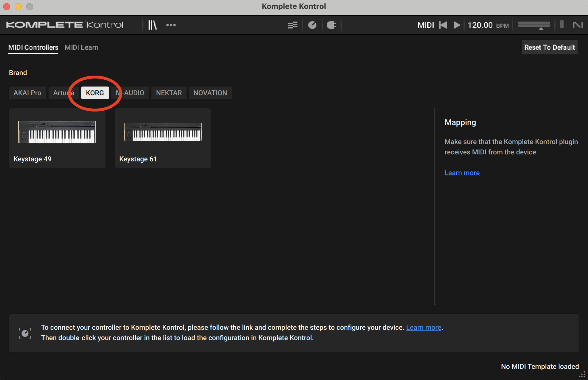Select the NEKTAR brand
The image size is (588, 380).
169,93
